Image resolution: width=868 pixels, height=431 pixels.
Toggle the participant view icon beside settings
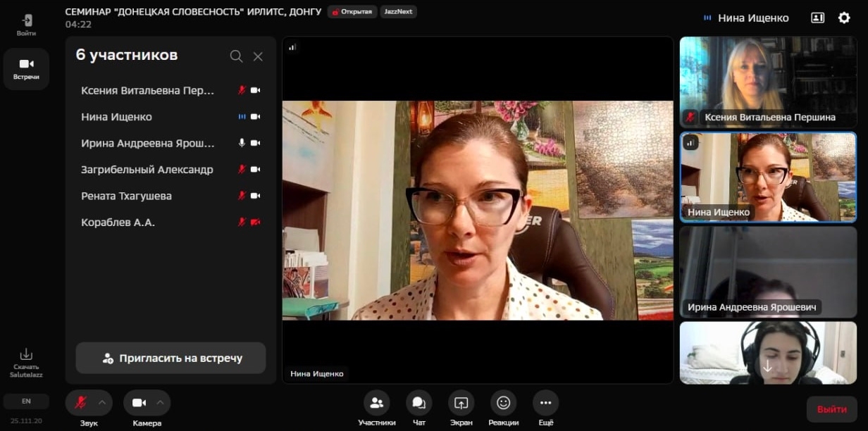[x=817, y=18]
